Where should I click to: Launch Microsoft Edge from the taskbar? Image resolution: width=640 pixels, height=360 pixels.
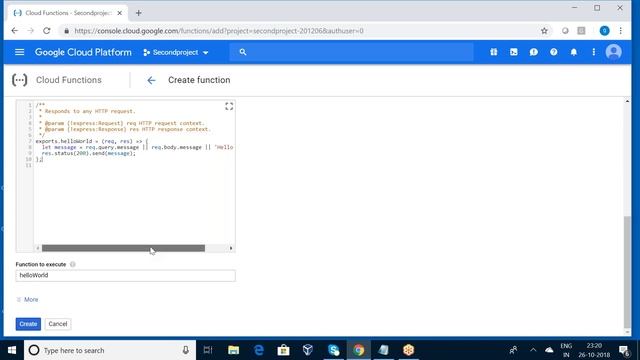click(259, 350)
